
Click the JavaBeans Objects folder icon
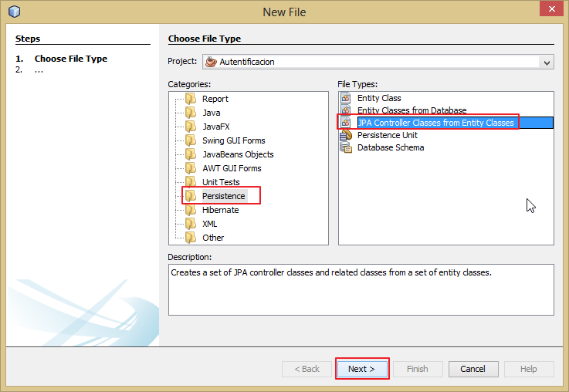(x=191, y=154)
